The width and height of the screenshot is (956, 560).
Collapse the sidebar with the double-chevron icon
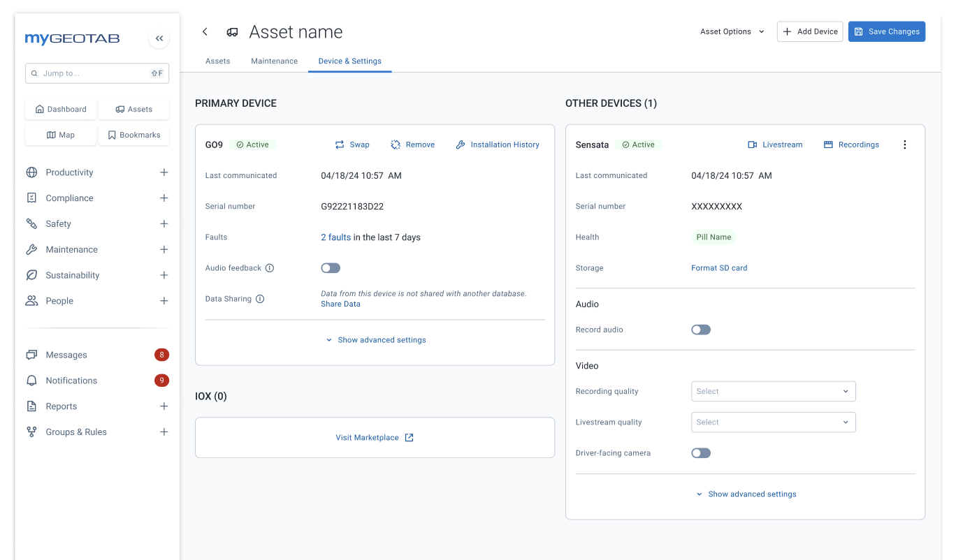pyautogui.click(x=159, y=38)
